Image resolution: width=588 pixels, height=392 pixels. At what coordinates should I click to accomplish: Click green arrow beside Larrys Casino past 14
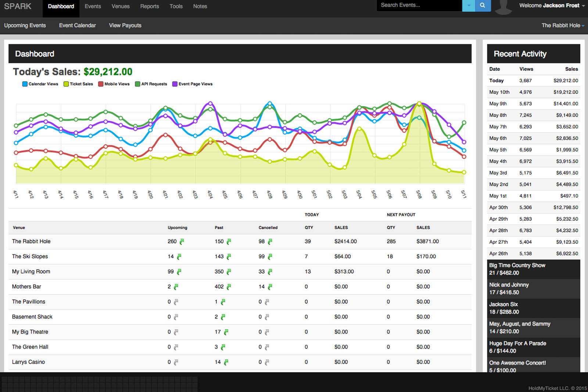(x=226, y=362)
